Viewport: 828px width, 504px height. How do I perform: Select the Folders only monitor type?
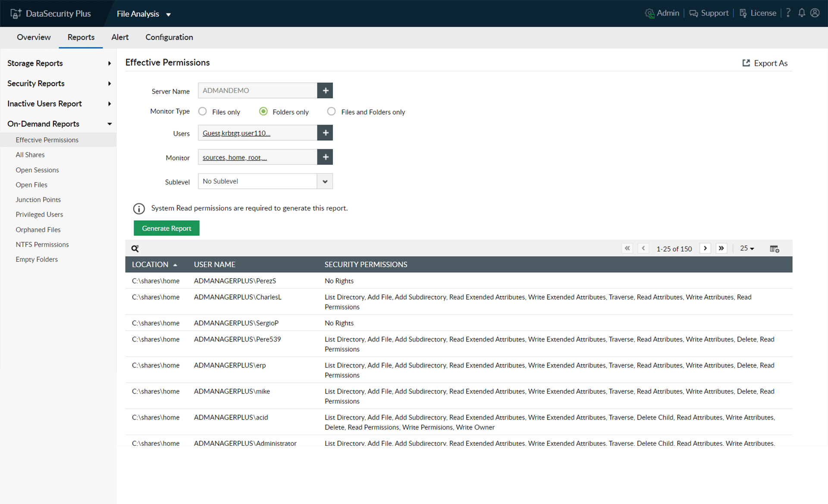point(263,111)
